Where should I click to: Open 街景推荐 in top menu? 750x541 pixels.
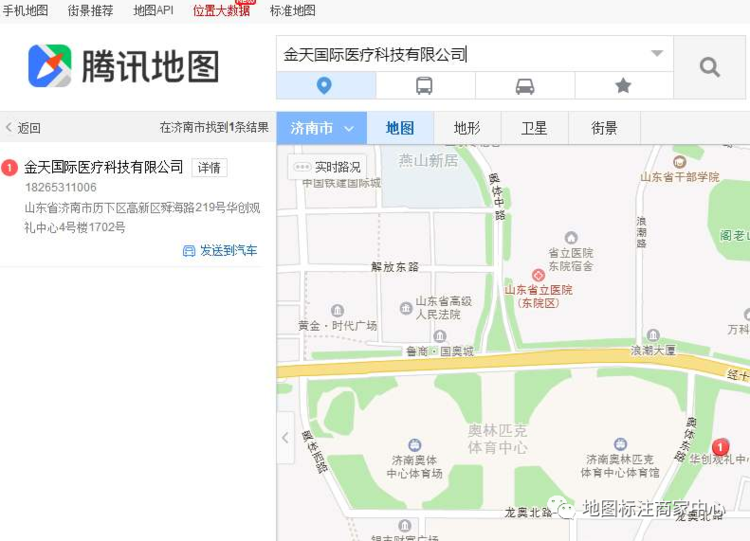coord(90,11)
